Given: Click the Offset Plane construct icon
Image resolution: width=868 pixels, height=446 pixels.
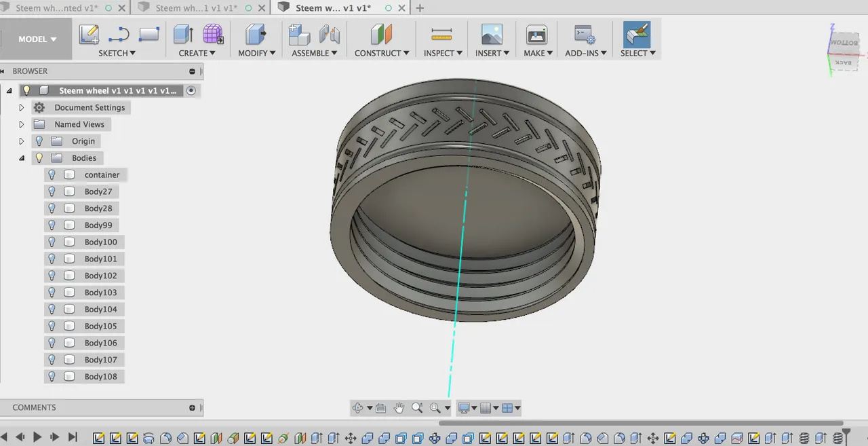Looking at the screenshot, I should click(x=381, y=34).
